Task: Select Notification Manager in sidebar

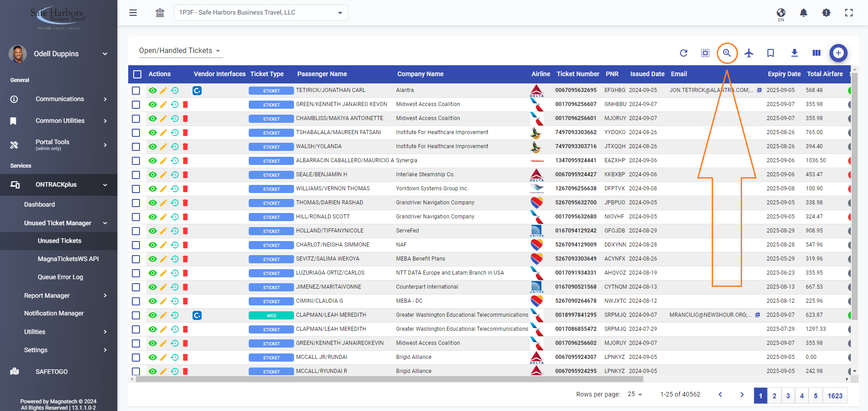Action: [54, 313]
